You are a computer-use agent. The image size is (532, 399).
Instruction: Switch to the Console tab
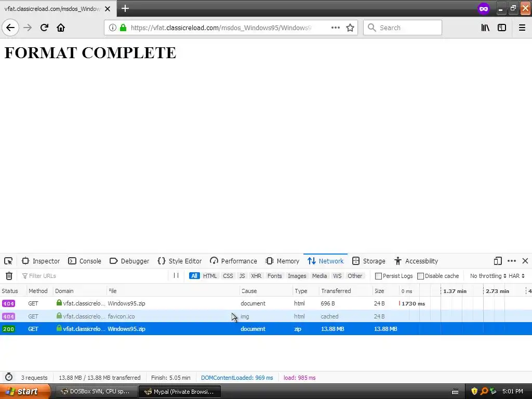click(85, 261)
